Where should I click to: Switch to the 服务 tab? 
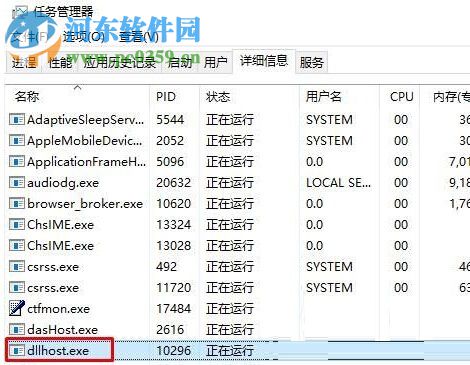coord(312,62)
